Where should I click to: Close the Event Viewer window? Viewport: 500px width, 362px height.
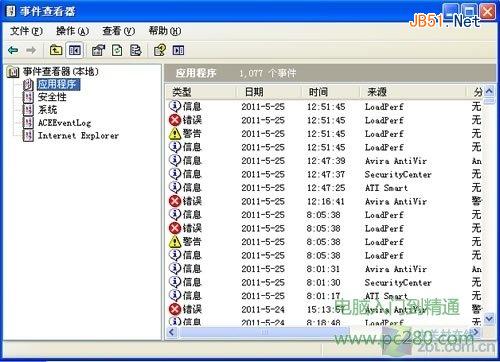[x=488, y=12]
